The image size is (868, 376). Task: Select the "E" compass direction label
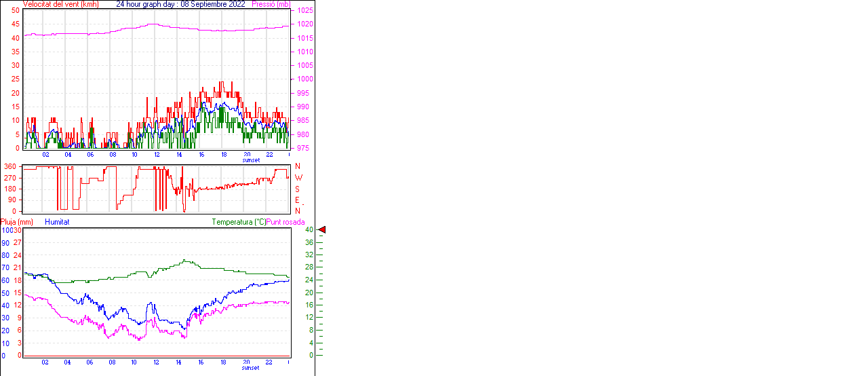tap(298, 200)
